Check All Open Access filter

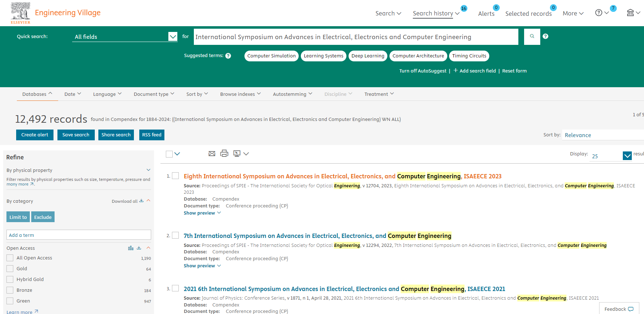10,258
